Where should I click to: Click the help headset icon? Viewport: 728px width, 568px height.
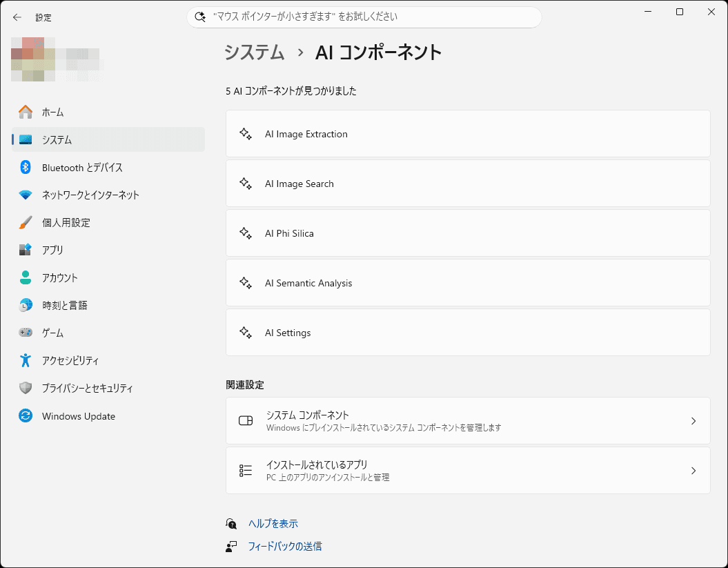pos(231,524)
